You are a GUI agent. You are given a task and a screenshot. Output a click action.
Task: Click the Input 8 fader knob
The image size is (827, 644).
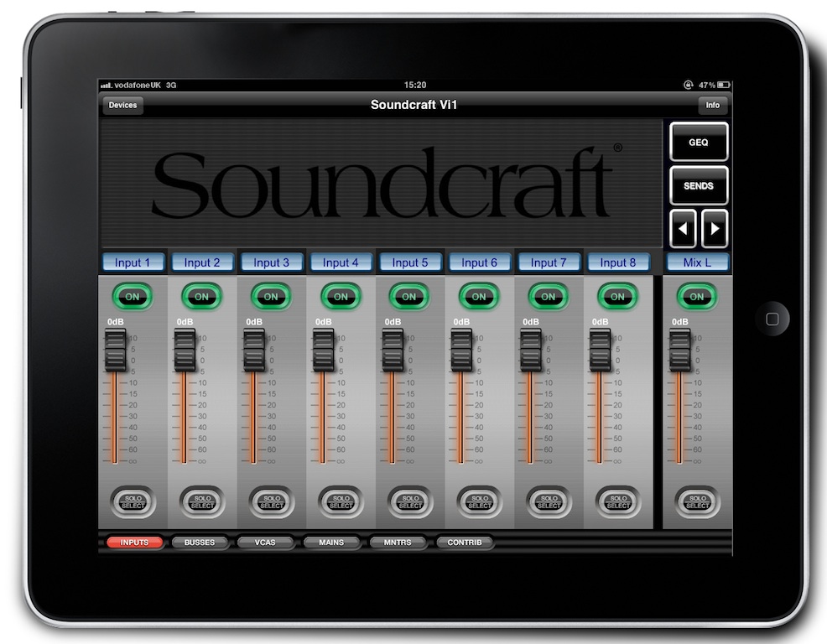601,351
